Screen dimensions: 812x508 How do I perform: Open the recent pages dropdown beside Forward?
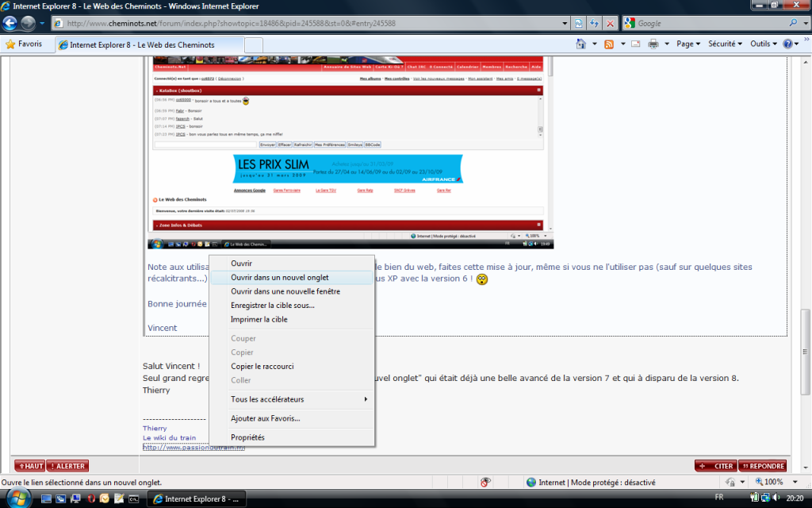pyautogui.click(x=42, y=23)
